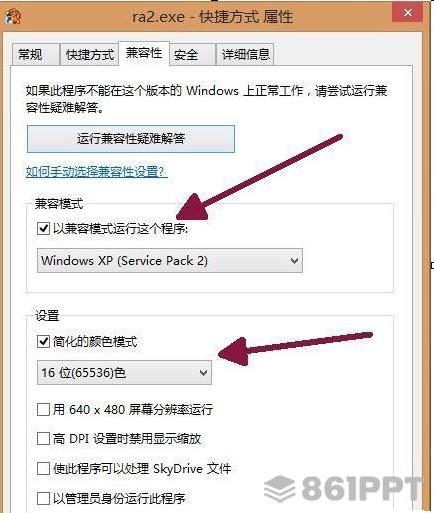Enable 使此程序可以处理 SkyDrive 文件
The height and width of the screenshot is (513, 434).
43,468
